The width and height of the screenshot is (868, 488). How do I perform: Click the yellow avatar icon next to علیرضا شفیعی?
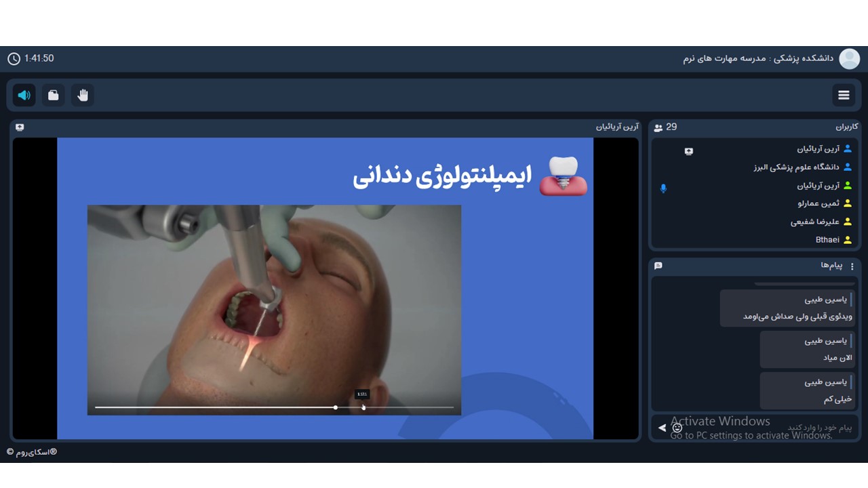pos(848,222)
